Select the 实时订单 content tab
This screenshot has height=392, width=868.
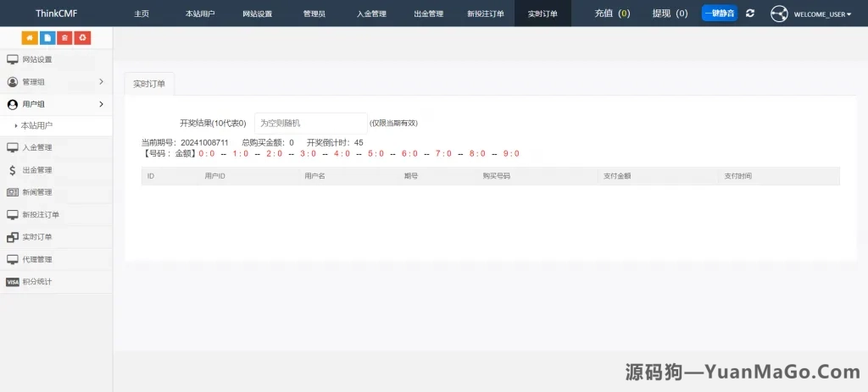coord(149,84)
